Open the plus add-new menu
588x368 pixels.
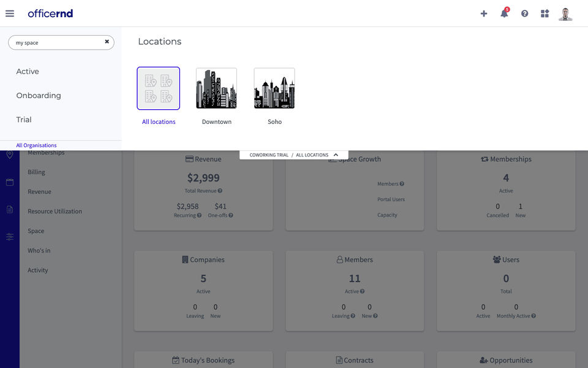pos(484,13)
